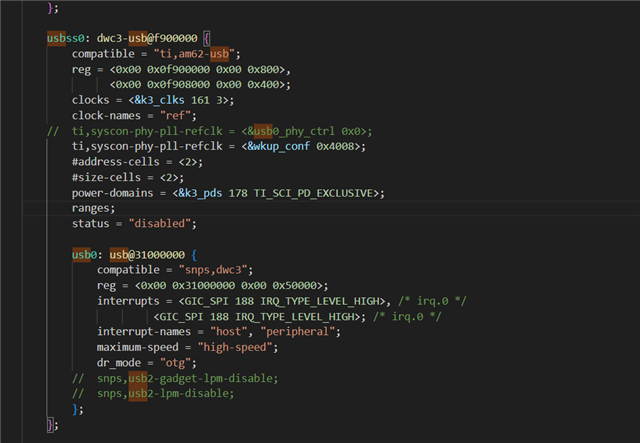
Task: Click the &k3_clks reference
Action: 160,100
